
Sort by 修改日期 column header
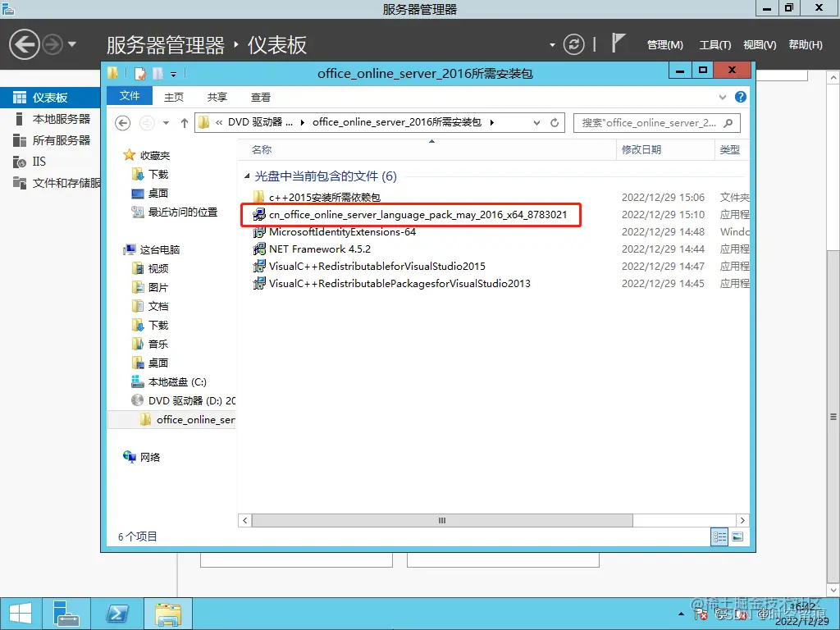pos(665,150)
